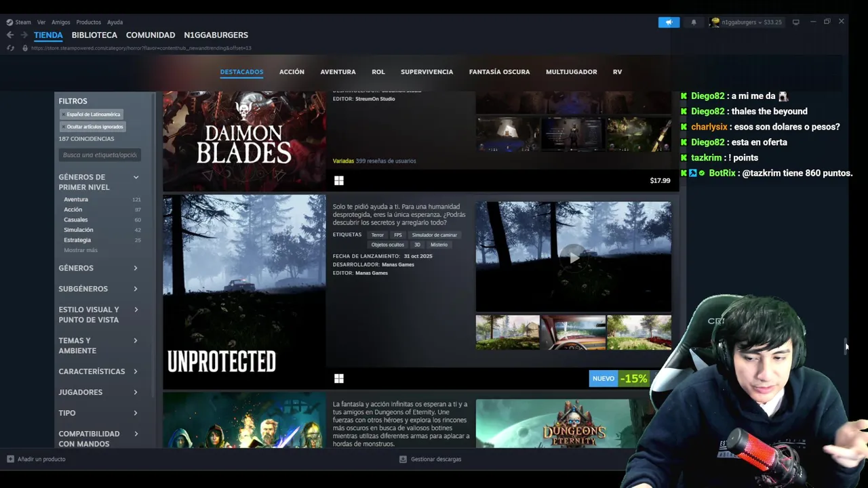Viewport: 868px width, 488px height.
Task: Expand the Características filter section
Action: tap(136, 371)
